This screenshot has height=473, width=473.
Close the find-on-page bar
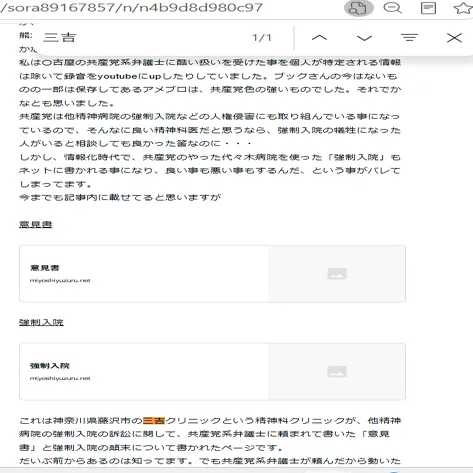click(454, 38)
